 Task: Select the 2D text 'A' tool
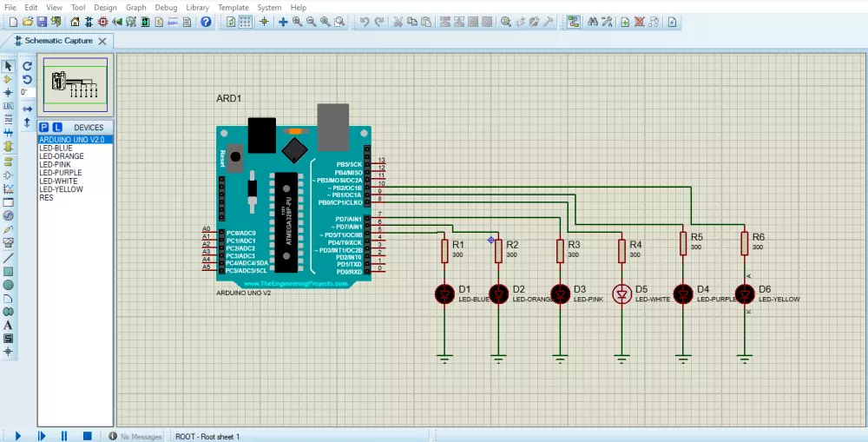tap(9, 326)
